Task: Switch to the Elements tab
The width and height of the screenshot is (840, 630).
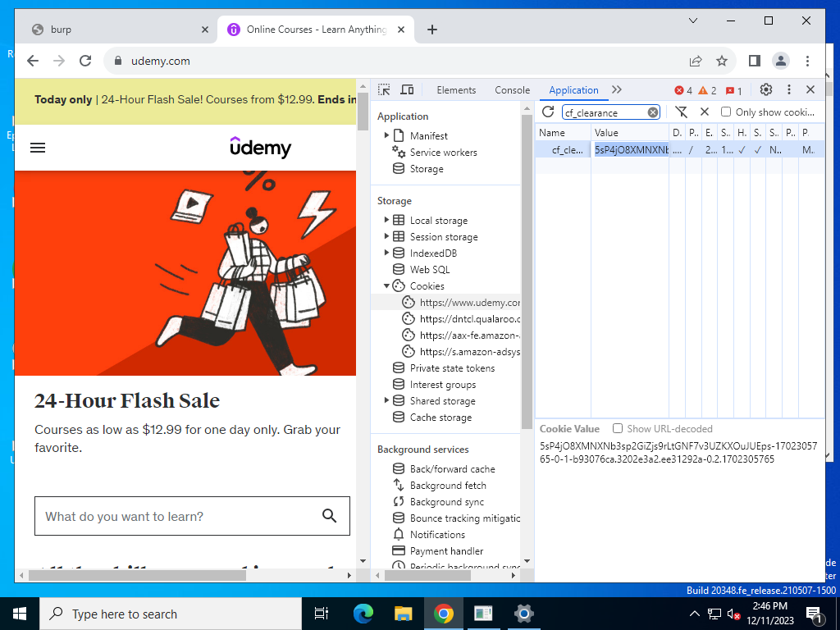Action: (456, 90)
